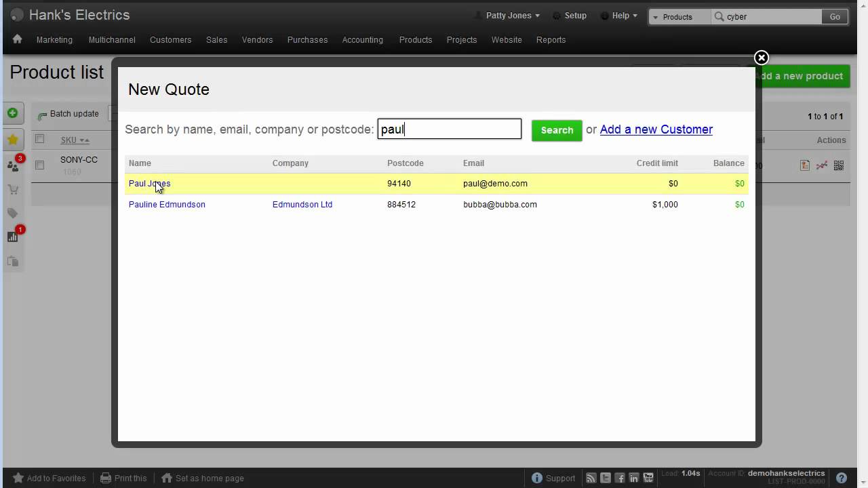Open the Products menu
The width and height of the screenshot is (868, 488).
pyautogui.click(x=416, y=40)
